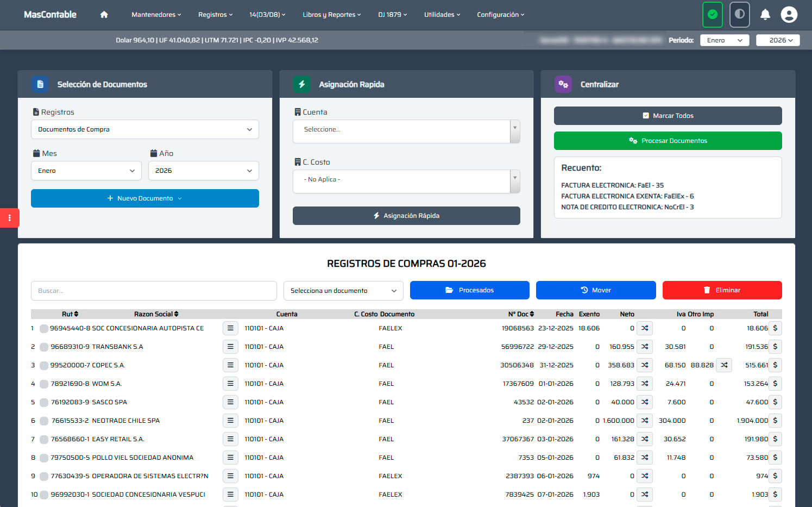The width and height of the screenshot is (812, 507).
Task: Click Marcar Todos button
Action: click(668, 116)
